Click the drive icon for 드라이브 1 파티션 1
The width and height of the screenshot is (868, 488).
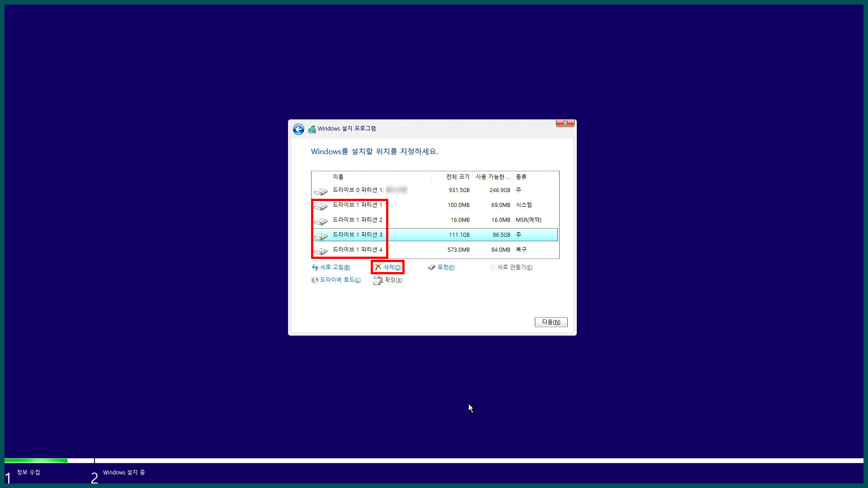point(321,206)
